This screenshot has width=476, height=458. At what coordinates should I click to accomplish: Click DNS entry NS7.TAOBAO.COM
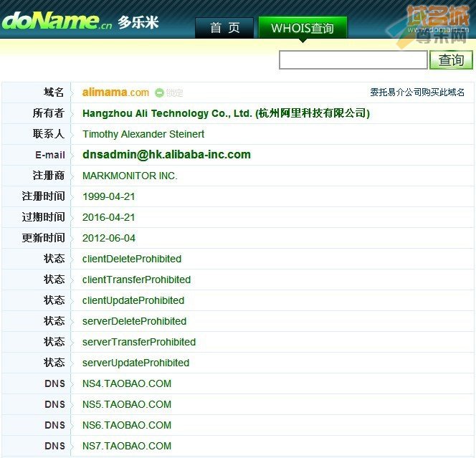tap(127, 446)
